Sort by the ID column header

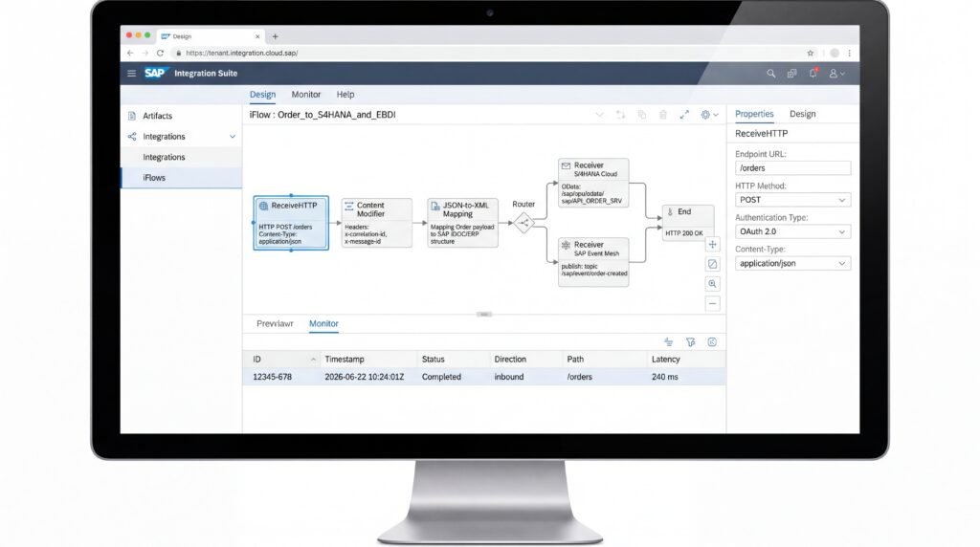click(x=282, y=359)
